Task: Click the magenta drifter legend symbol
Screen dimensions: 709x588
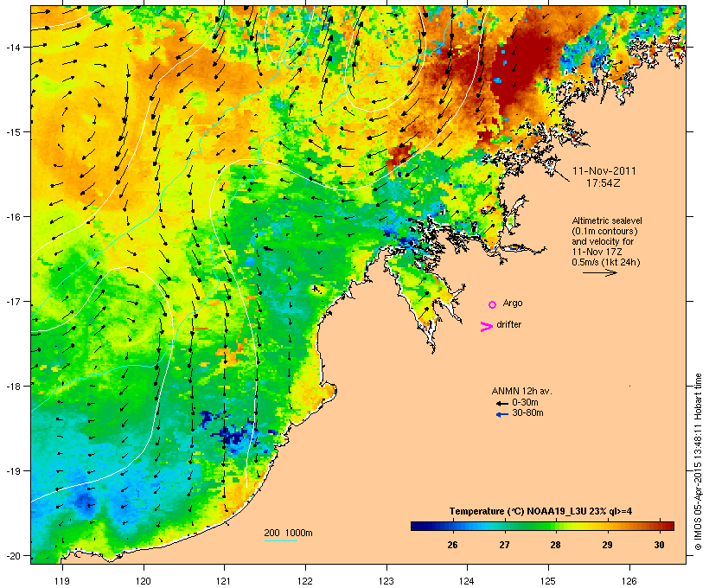Action: tap(486, 327)
